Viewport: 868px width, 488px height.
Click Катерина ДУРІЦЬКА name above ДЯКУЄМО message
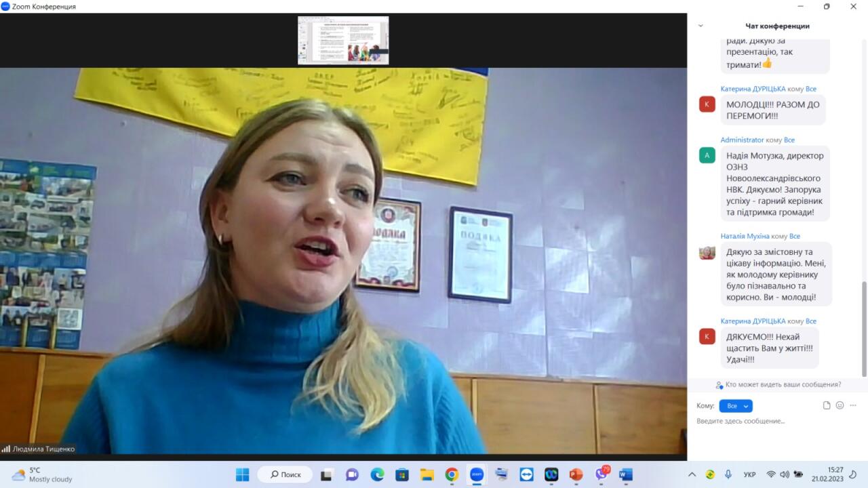click(753, 321)
